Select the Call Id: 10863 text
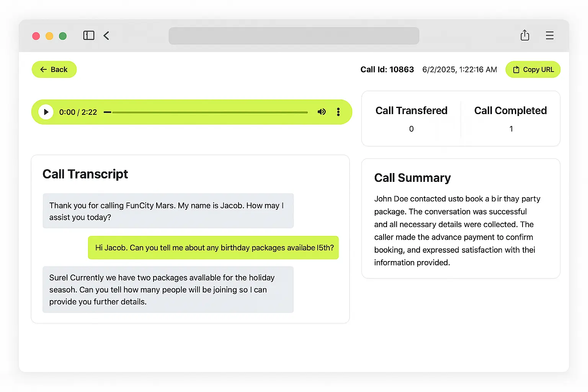This screenshot has width=588, height=392. [x=387, y=69]
